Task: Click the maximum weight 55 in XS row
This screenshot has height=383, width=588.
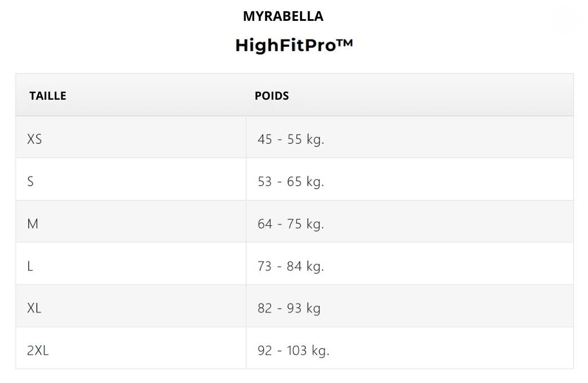Action: point(295,139)
